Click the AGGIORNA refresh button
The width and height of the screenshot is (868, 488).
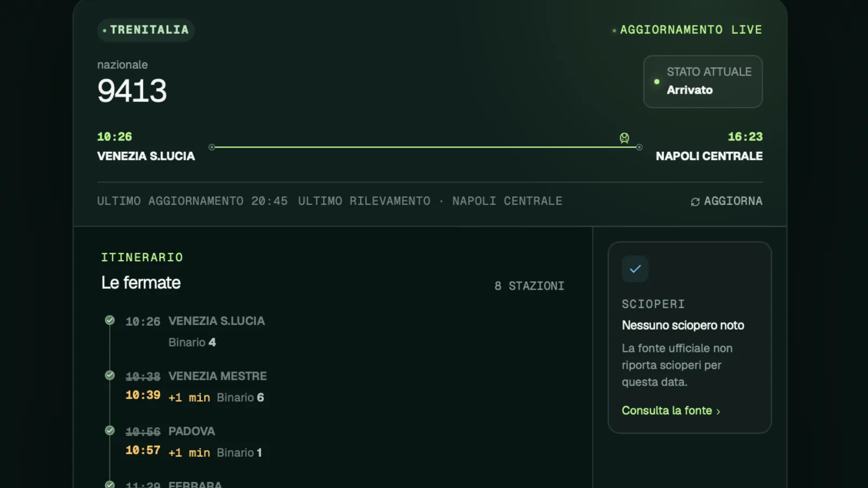726,201
